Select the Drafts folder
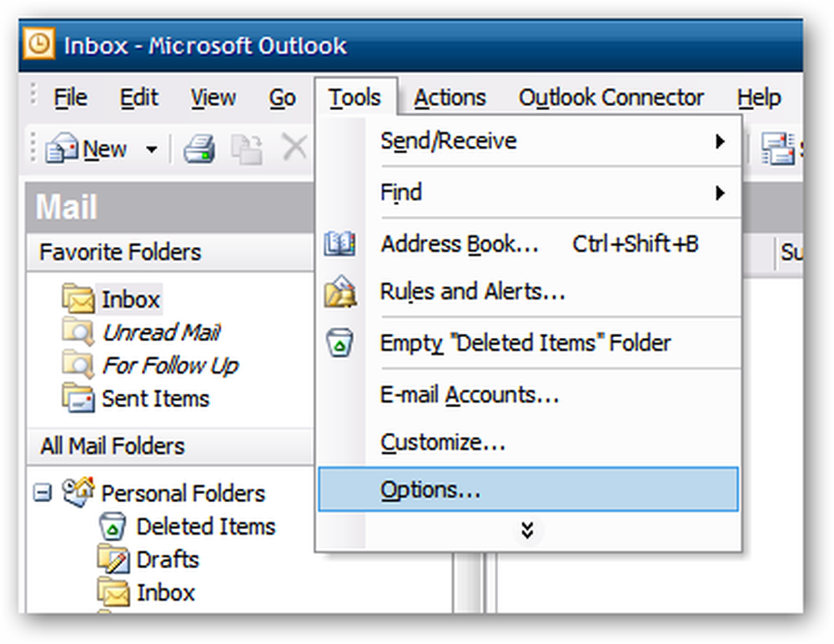834x644 pixels. click(168, 560)
